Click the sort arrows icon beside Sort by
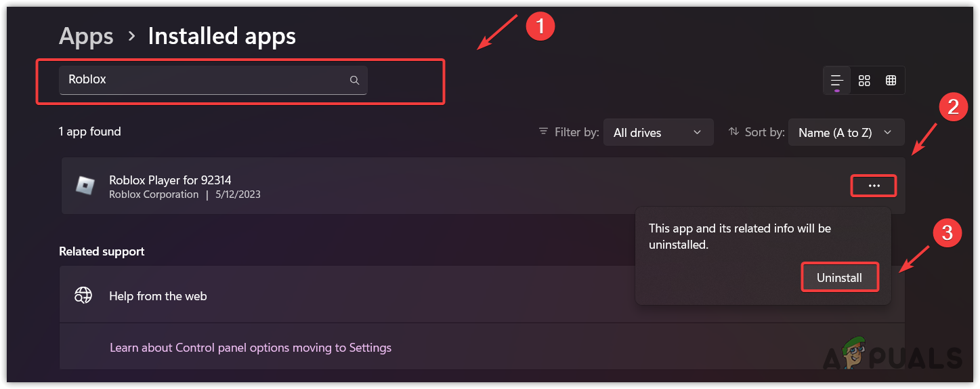 (x=733, y=131)
